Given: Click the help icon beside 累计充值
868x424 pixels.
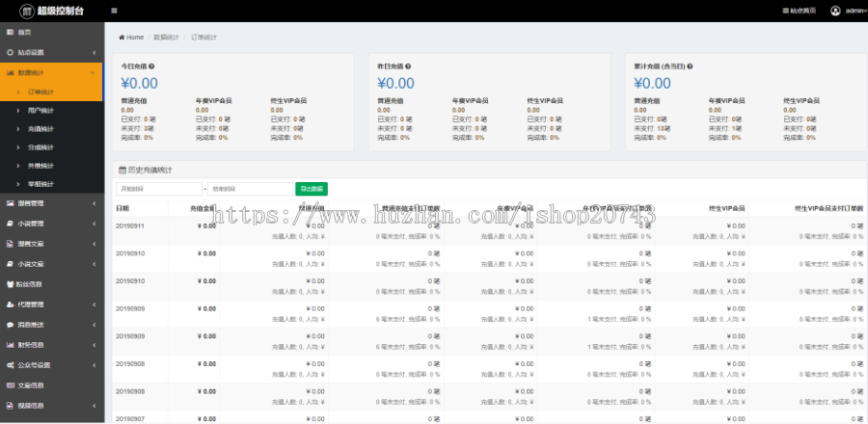Looking at the screenshot, I should tap(690, 66).
